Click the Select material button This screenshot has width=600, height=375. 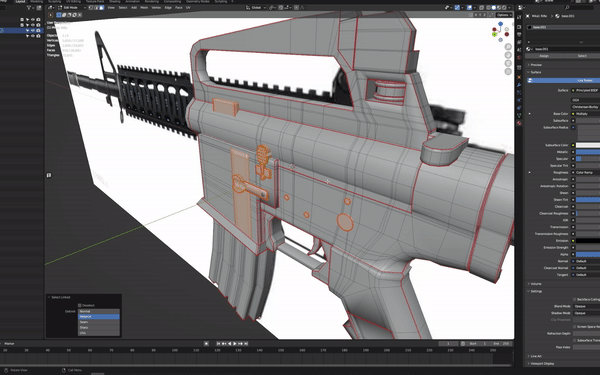pos(581,56)
